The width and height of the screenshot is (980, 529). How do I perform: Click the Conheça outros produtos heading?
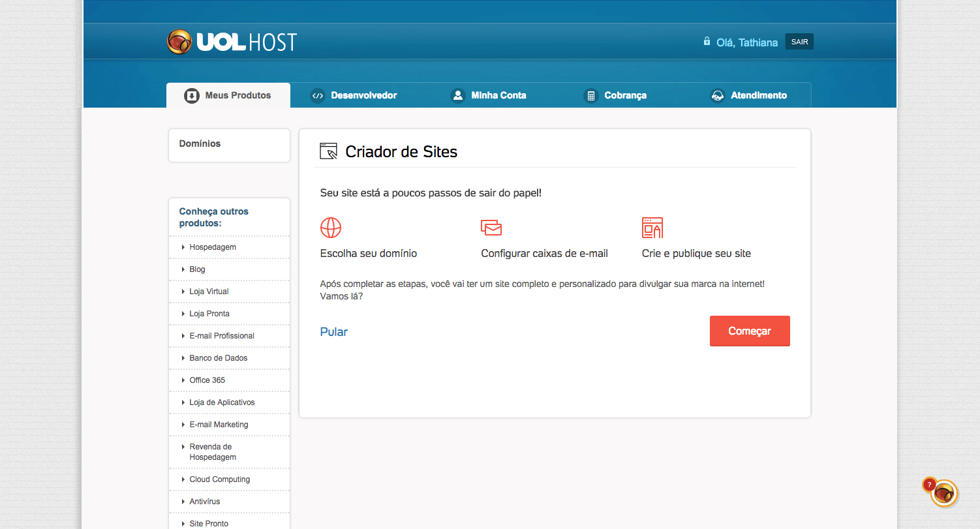pos(214,217)
